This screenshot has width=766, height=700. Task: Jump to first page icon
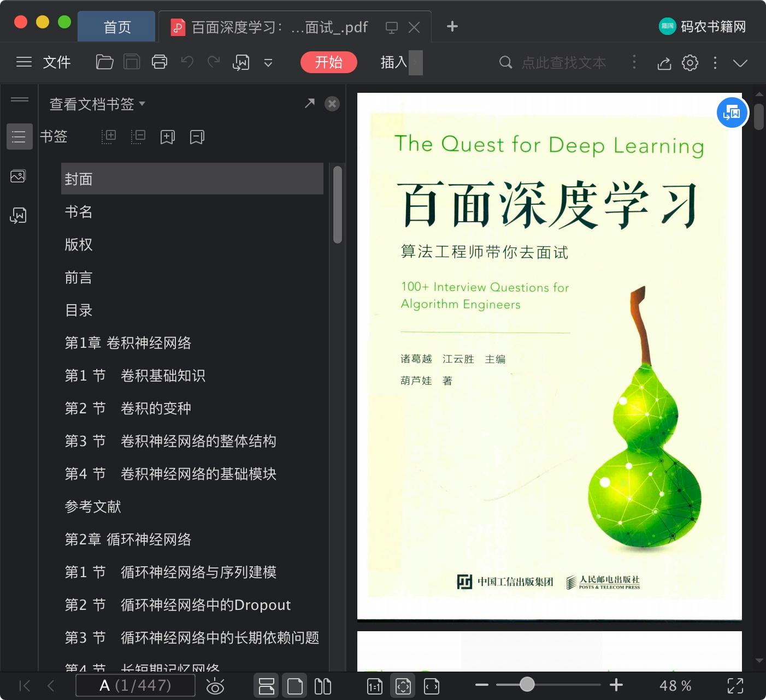pyautogui.click(x=25, y=686)
